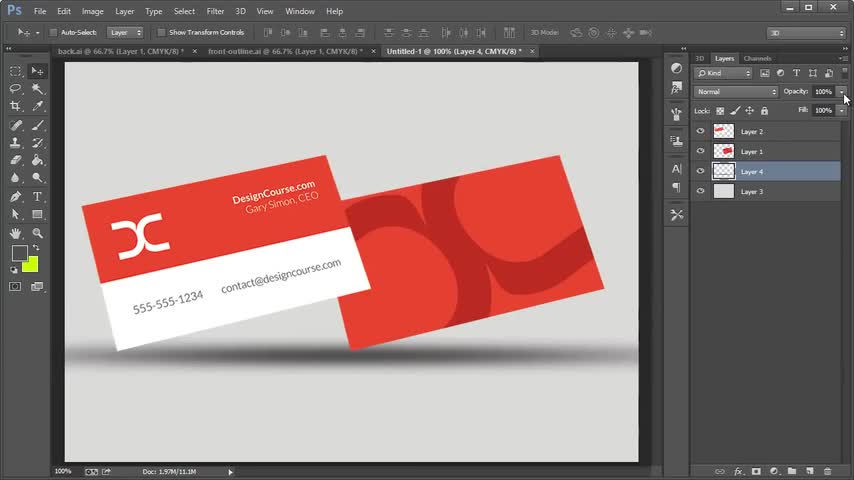854x480 pixels.
Task: Open the Normal blend mode dropdown
Action: point(735,92)
